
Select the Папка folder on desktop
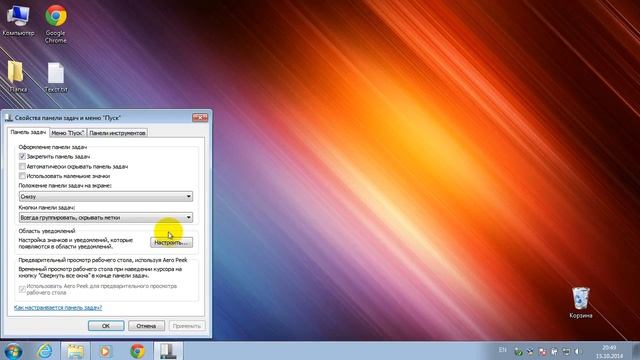16,76
